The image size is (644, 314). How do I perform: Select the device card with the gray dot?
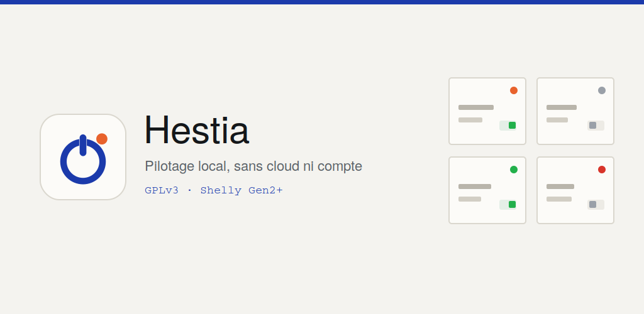pos(575,111)
